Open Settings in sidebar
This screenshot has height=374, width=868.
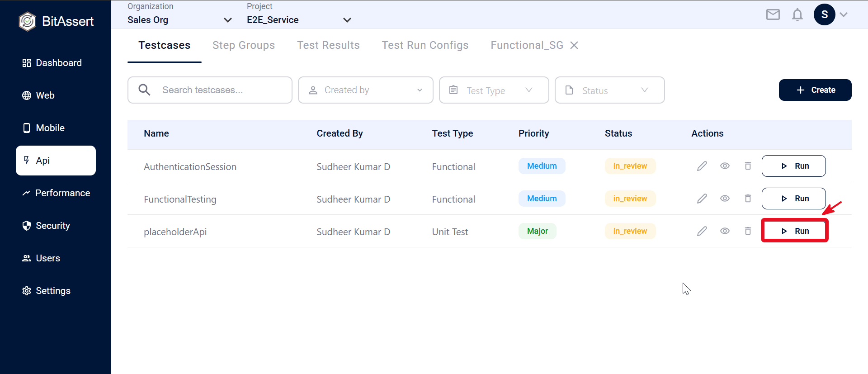[x=56, y=291]
